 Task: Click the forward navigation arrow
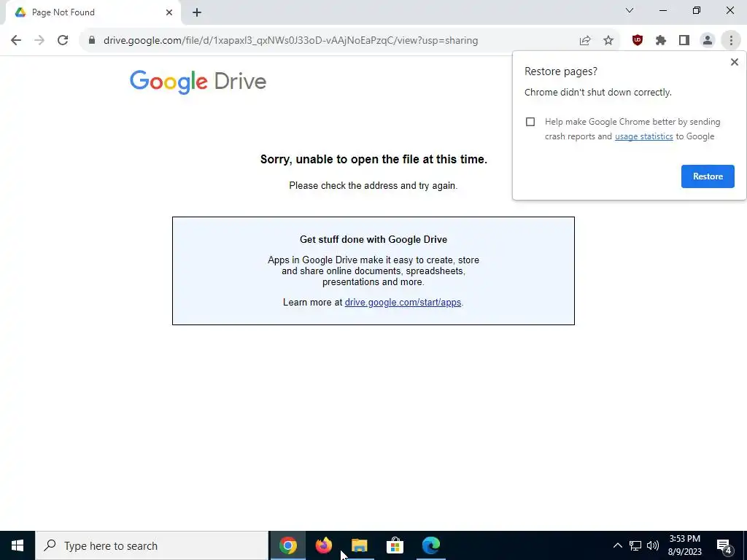pyautogui.click(x=39, y=41)
